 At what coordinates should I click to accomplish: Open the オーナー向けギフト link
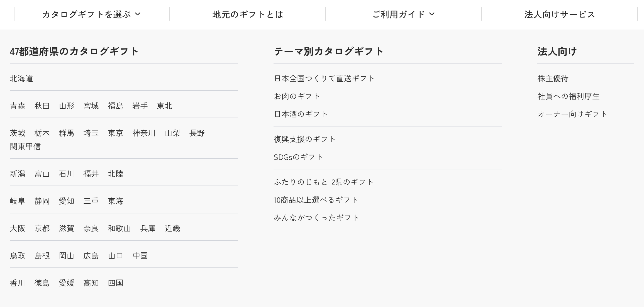(572, 114)
